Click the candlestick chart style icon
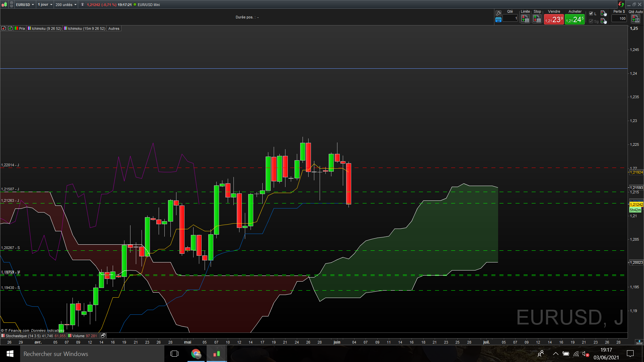644x362 pixels. tap(4, 5)
